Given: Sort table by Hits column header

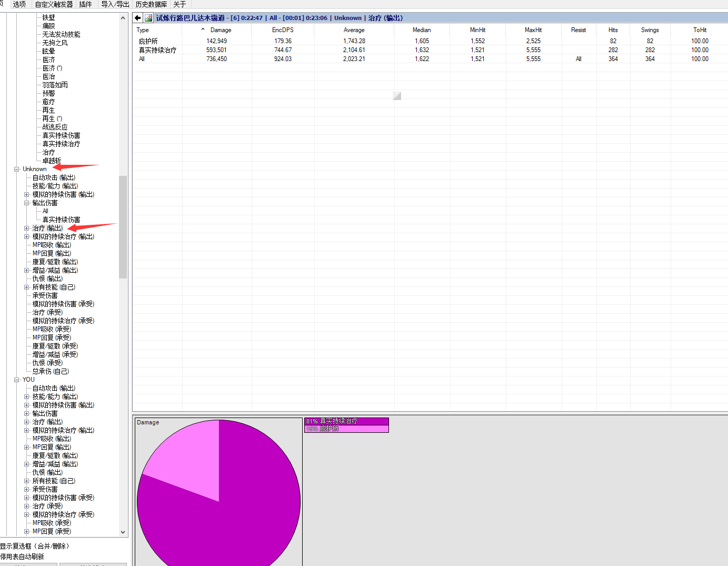Looking at the screenshot, I should point(613,30).
